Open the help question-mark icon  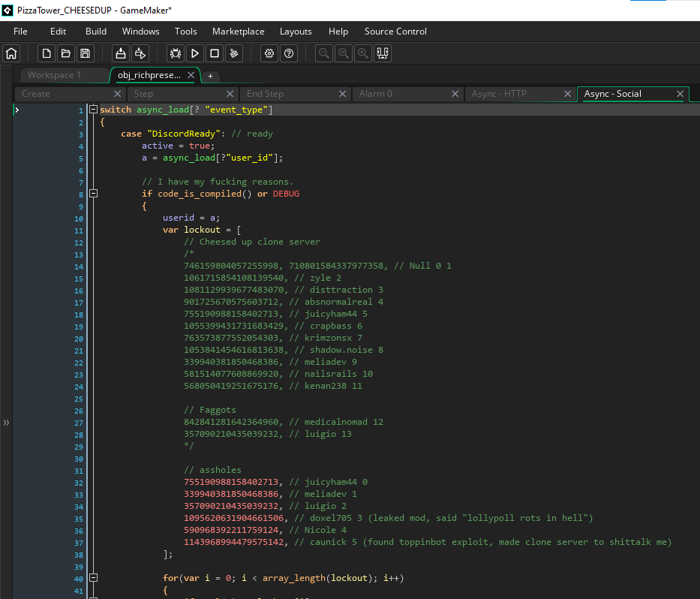(289, 53)
